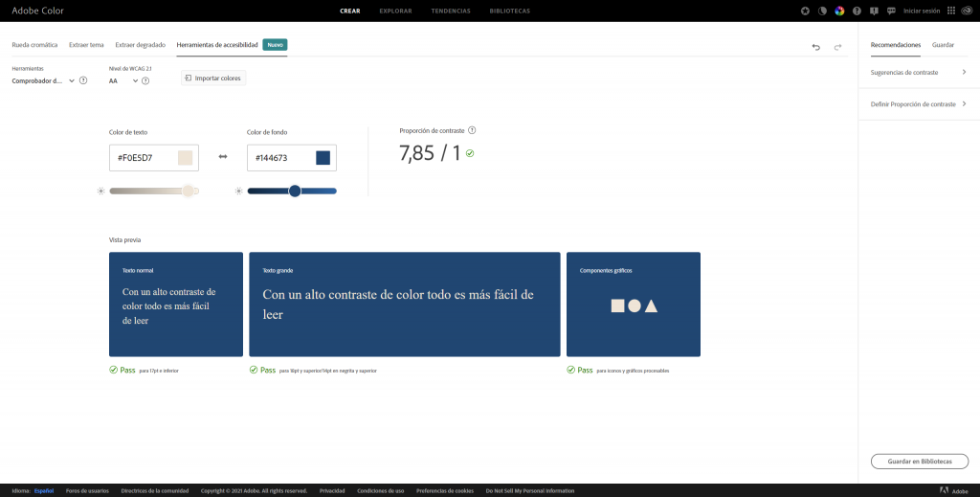The width and height of the screenshot is (980, 497).
Task: Switch to Extraer degradado tab
Action: pyautogui.click(x=140, y=45)
